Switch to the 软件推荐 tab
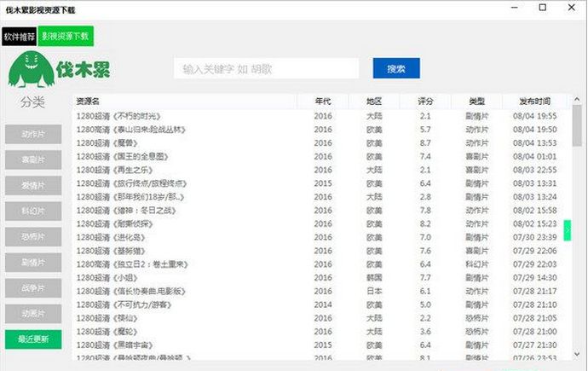588x371 pixels. [x=19, y=37]
